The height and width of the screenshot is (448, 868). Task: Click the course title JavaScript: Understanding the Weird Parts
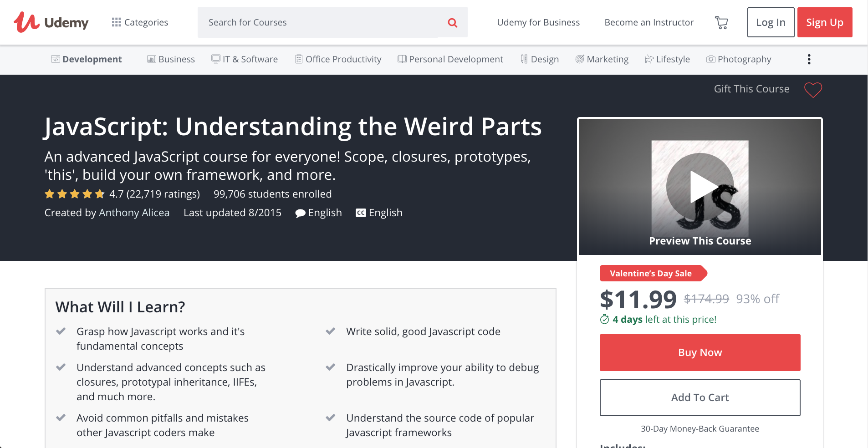pos(293,127)
